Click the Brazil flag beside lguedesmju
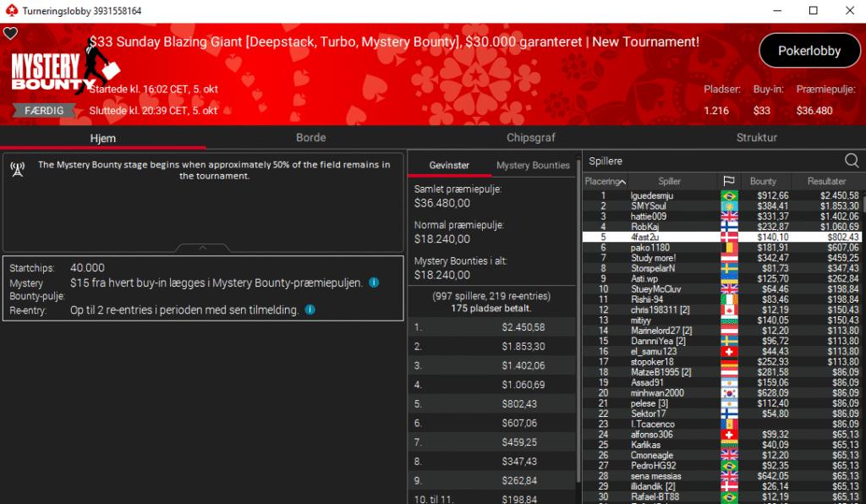Viewport: 866px width, 504px height. pyautogui.click(x=727, y=196)
